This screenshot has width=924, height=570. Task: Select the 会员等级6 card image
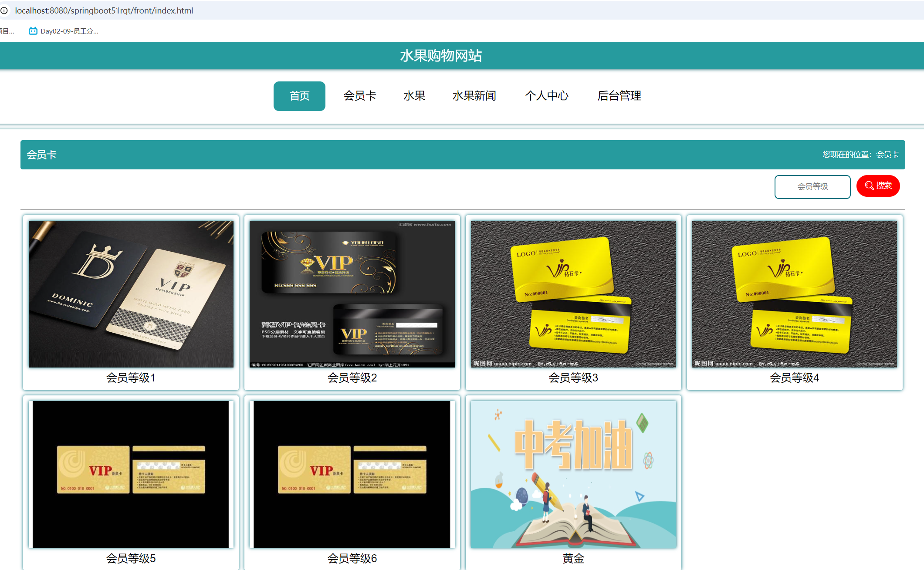coord(352,474)
